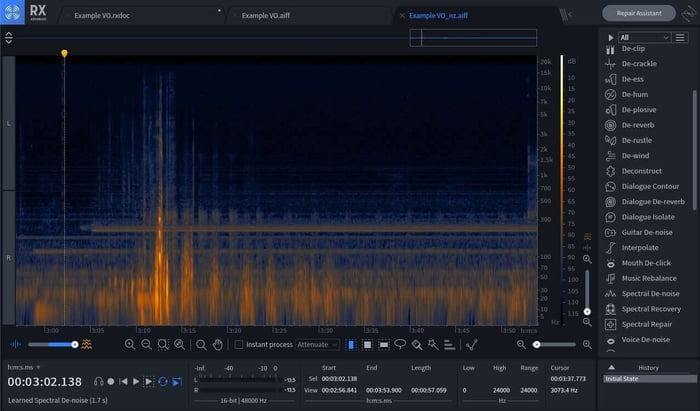
Task: Select the Grab hand tool
Action: click(217, 345)
